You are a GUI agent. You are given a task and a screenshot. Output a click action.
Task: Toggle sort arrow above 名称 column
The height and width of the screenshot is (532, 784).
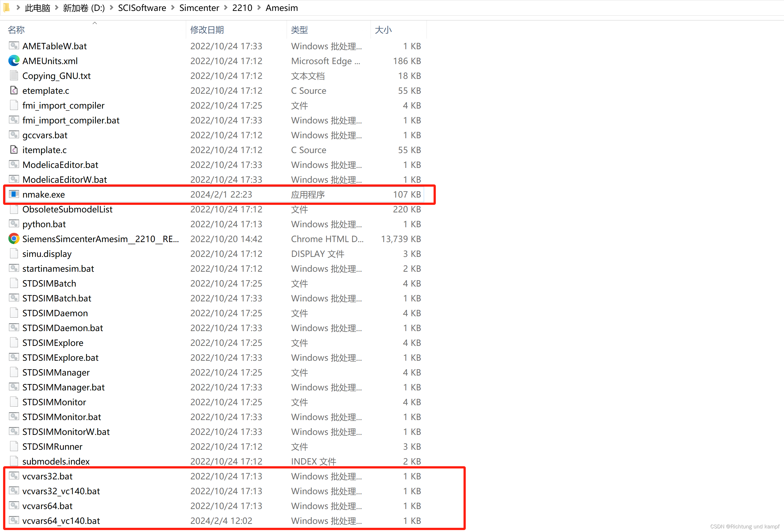click(x=95, y=23)
